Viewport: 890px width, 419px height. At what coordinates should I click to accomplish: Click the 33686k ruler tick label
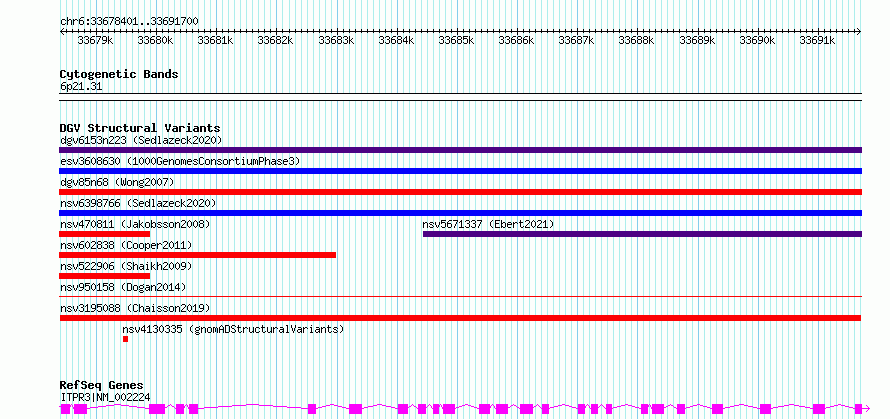(516, 40)
